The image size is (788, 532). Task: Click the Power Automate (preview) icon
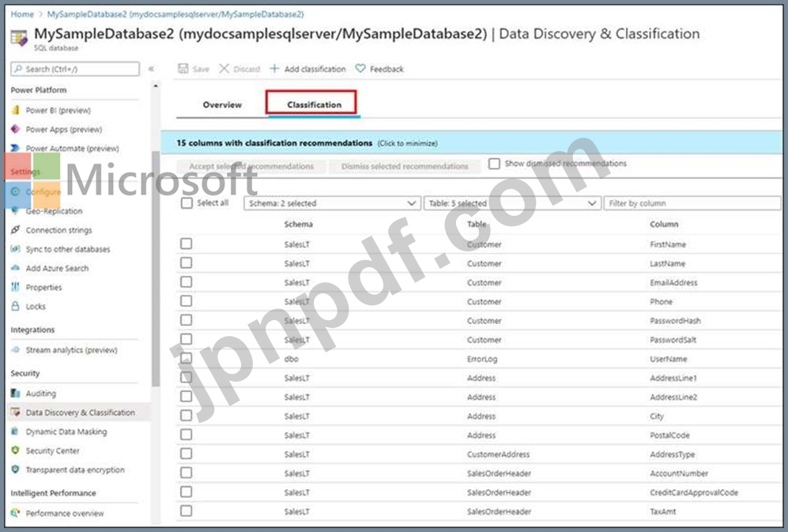tap(16, 149)
